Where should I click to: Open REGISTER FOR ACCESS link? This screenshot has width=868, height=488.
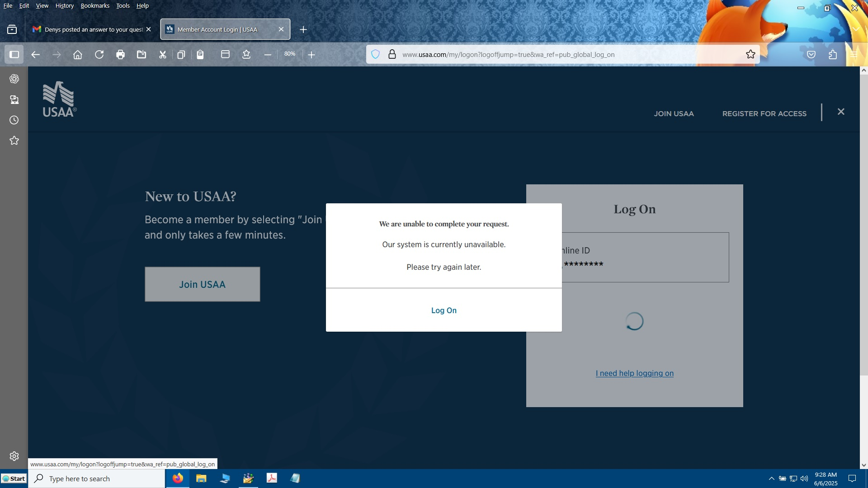coord(764,113)
